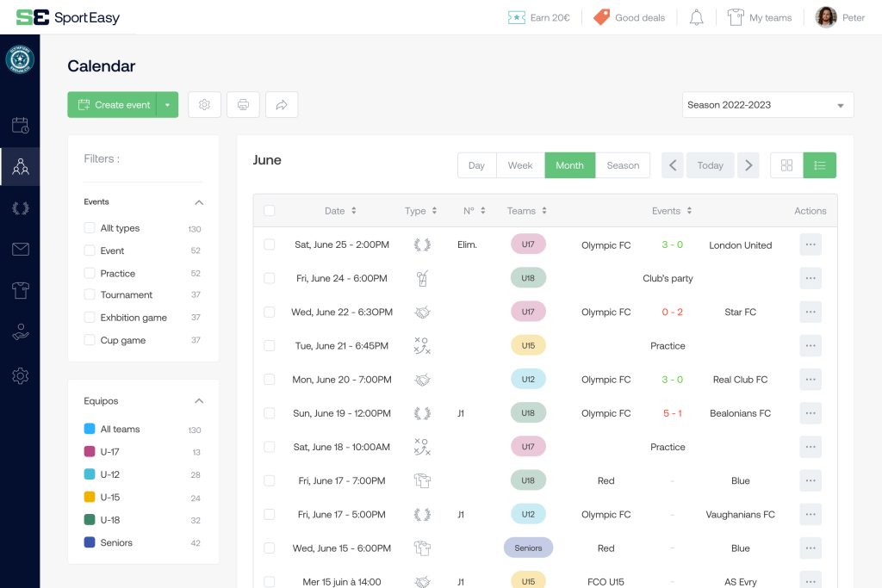Click the print calendar icon
The width and height of the screenshot is (882, 588).
(x=243, y=104)
